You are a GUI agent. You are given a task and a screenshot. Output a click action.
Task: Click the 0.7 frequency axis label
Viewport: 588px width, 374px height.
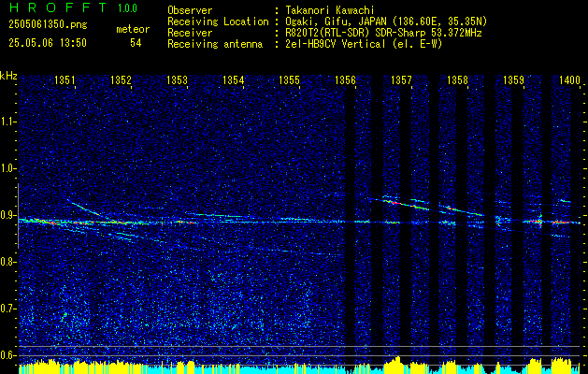pyautogui.click(x=8, y=309)
